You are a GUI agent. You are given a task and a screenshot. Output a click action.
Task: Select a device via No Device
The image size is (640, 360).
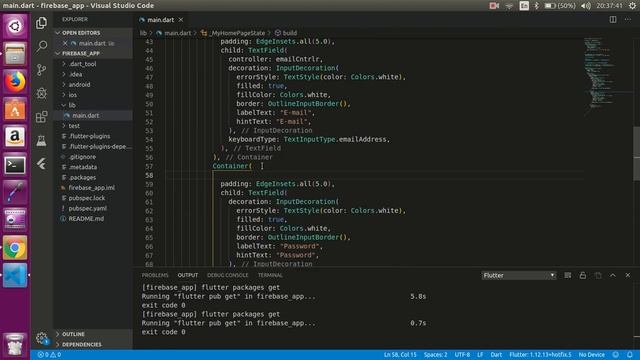pos(591,355)
